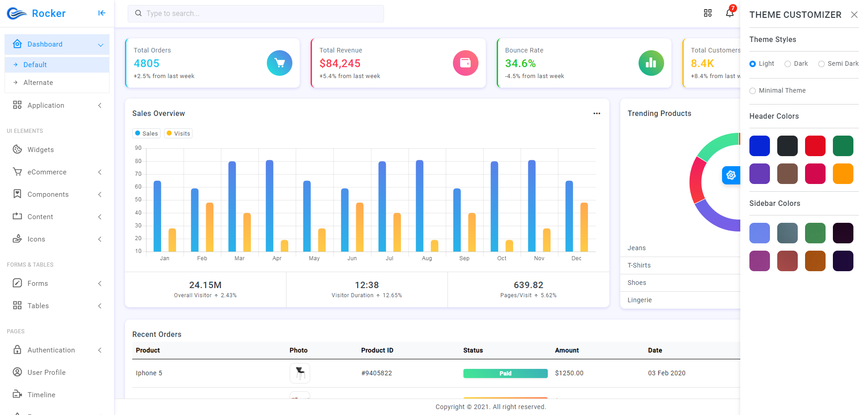This screenshot has width=868, height=415.
Task: Open the Sales Overview three-dot menu
Action: (x=597, y=114)
